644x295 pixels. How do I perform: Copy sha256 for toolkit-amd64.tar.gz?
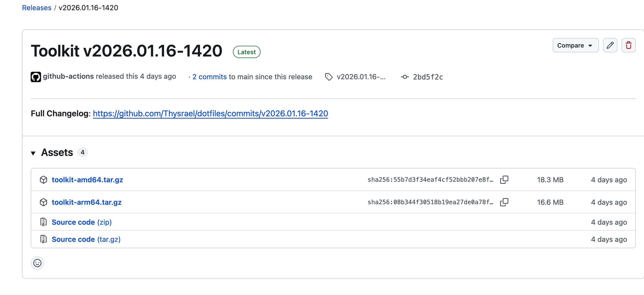click(x=504, y=180)
